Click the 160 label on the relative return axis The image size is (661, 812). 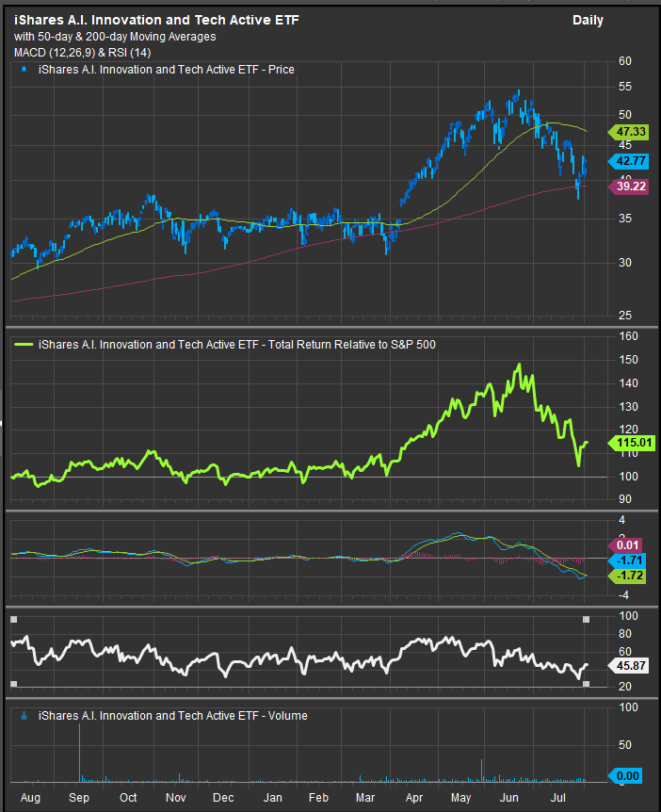click(628, 336)
